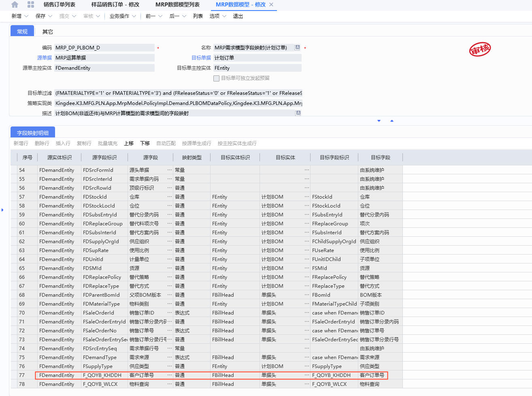532x396 pixels.
Task: Open the 源单据 link
Action: (x=45, y=58)
